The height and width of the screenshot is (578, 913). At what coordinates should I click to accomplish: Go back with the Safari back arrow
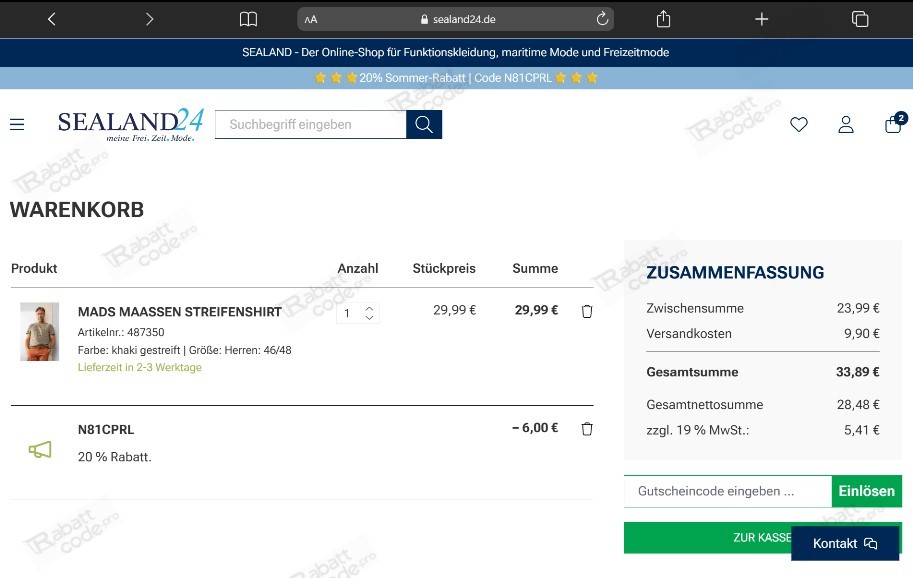click(x=51, y=19)
